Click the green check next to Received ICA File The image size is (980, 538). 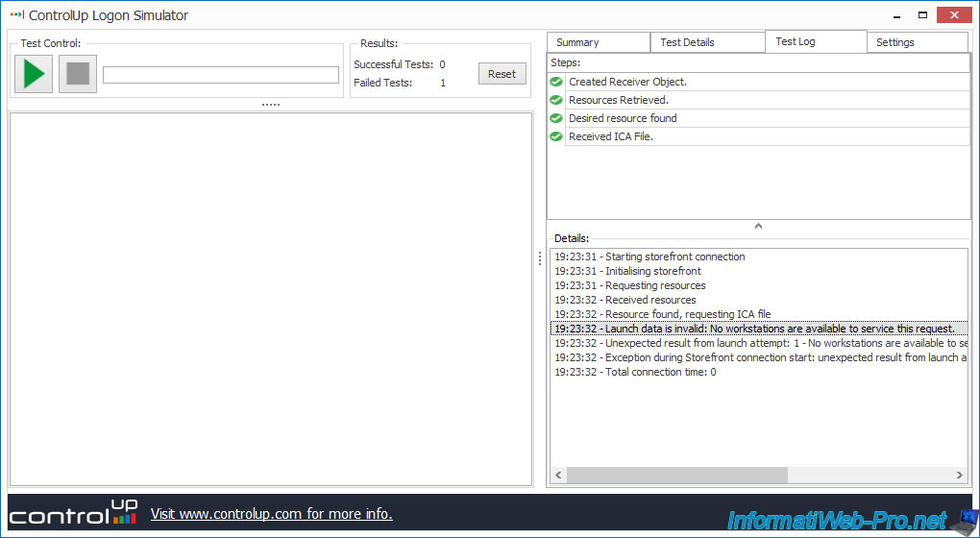(556, 136)
